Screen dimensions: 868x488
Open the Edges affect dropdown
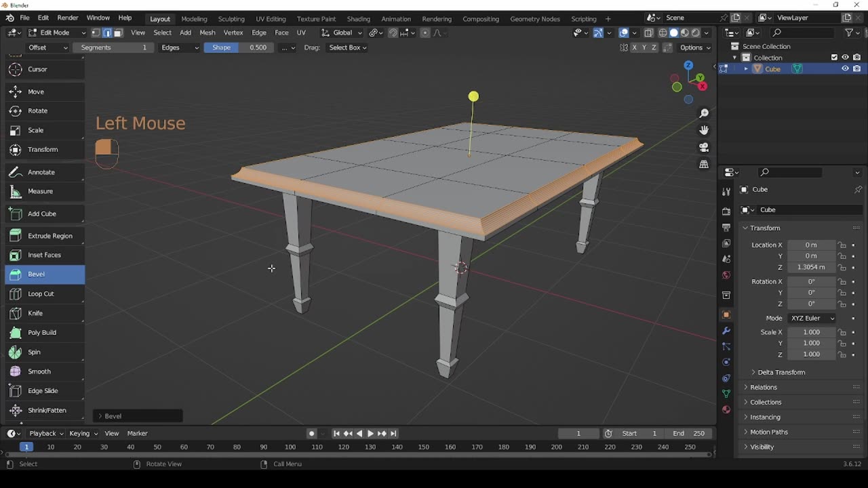pyautogui.click(x=180, y=47)
